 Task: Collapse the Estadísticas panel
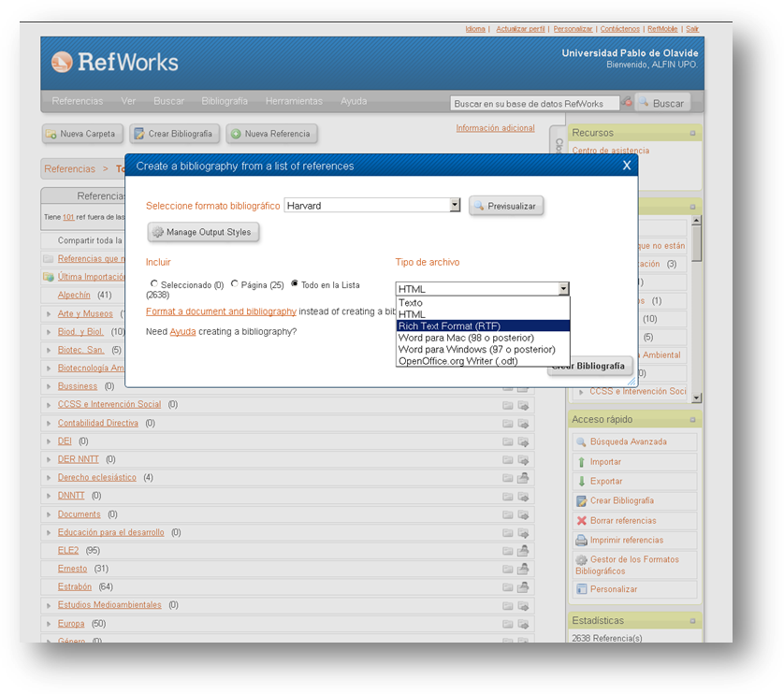pos(692,620)
